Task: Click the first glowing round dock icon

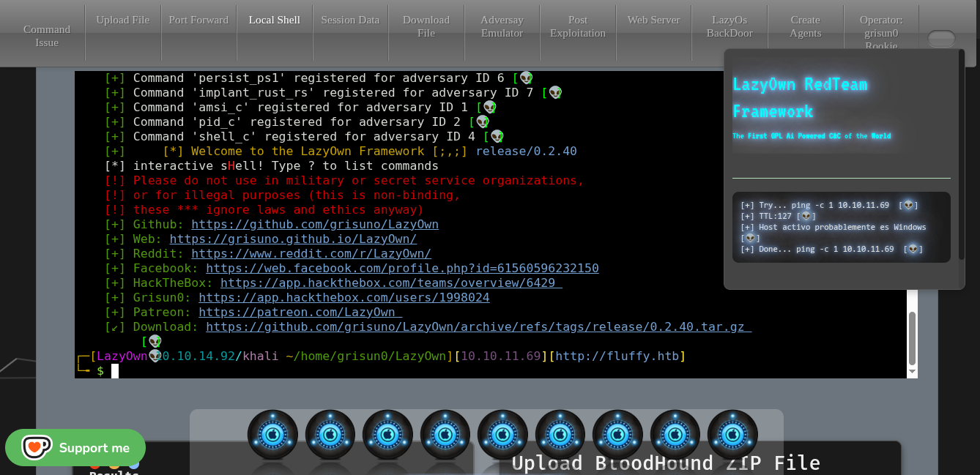Action: click(x=272, y=435)
